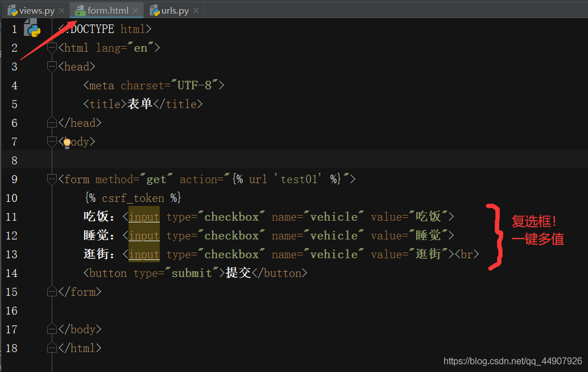Screen dimensions: 588x372
Task: Close the views.py tab
Action: pyautogui.click(x=61, y=11)
